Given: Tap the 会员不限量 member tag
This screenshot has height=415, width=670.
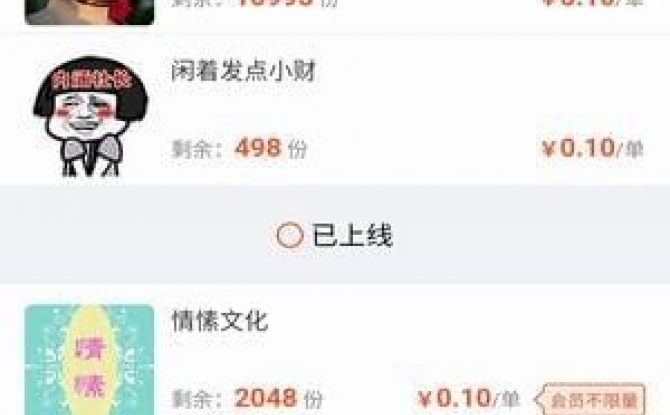Looking at the screenshot, I should (590, 400).
